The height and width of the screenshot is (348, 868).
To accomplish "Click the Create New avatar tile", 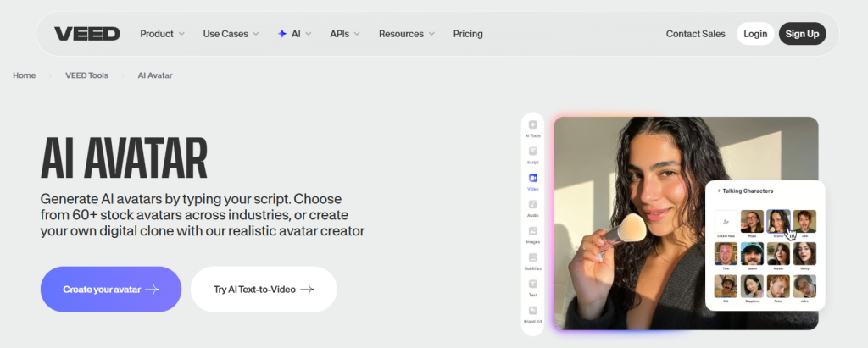I will (x=726, y=221).
